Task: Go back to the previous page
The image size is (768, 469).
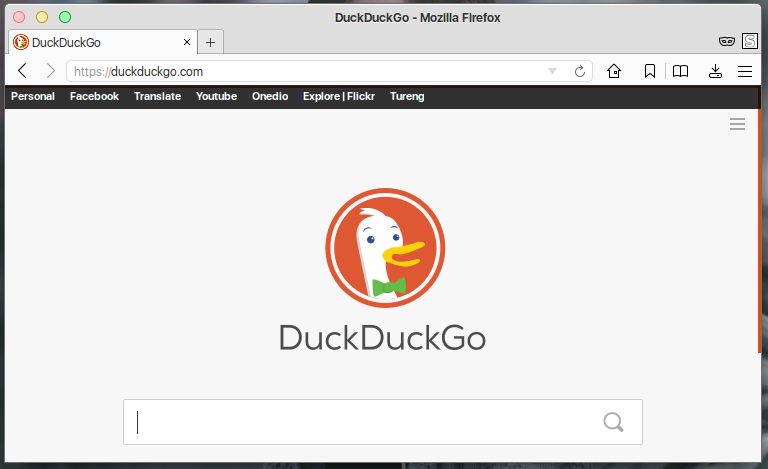Action: point(22,71)
